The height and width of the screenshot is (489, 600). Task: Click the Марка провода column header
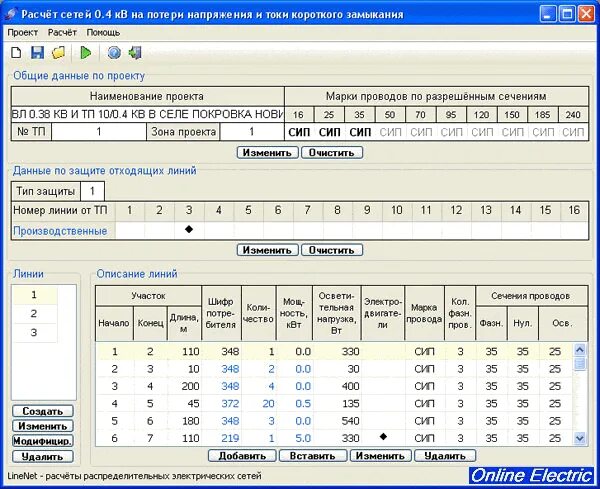coord(424,313)
